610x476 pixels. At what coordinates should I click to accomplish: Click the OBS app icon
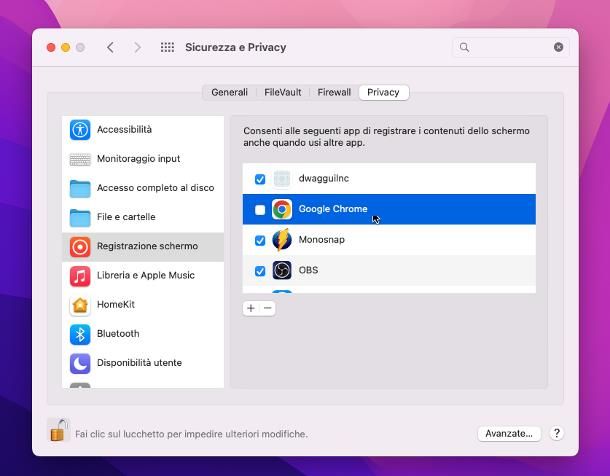tap(282, 270)
